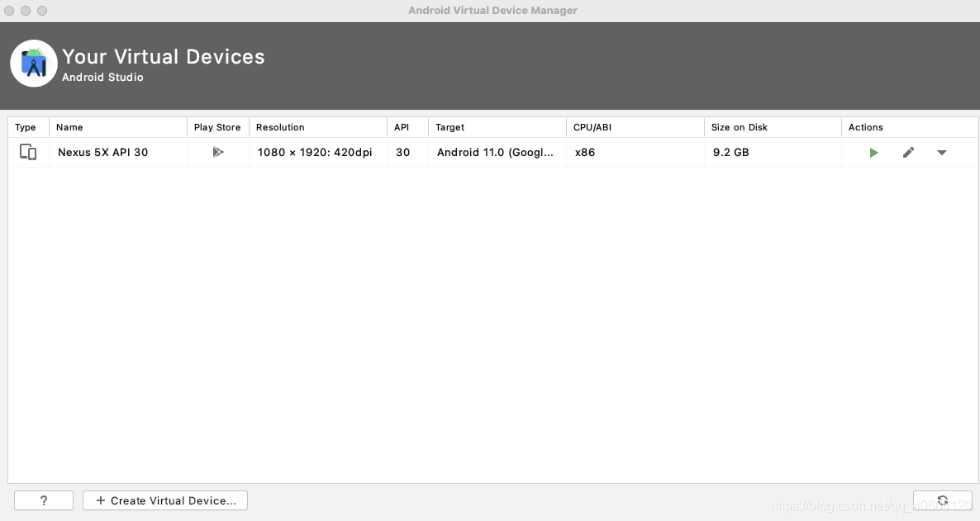Select the device type phone icon
Image resolution: width=980 pixels, height=521 pixels.
coord(28,152)
